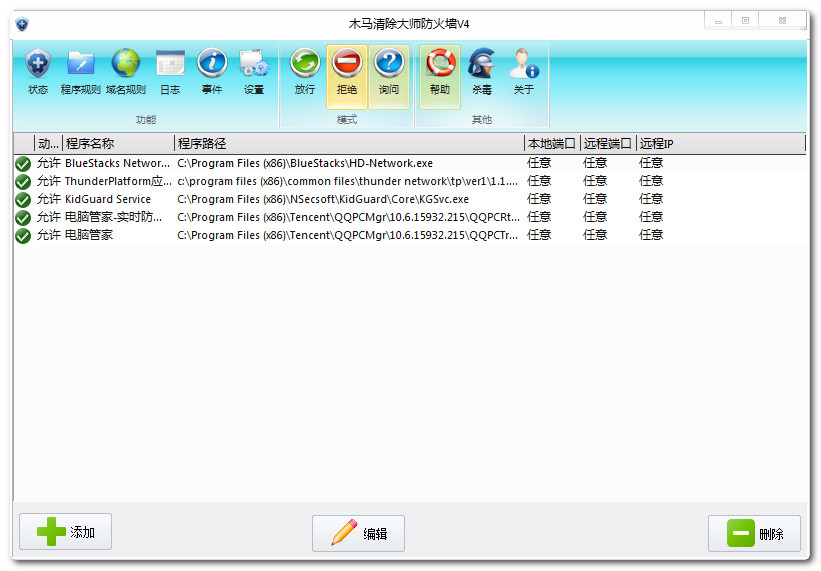Click green check icon of BlueStacks row

tap(23, 164)
